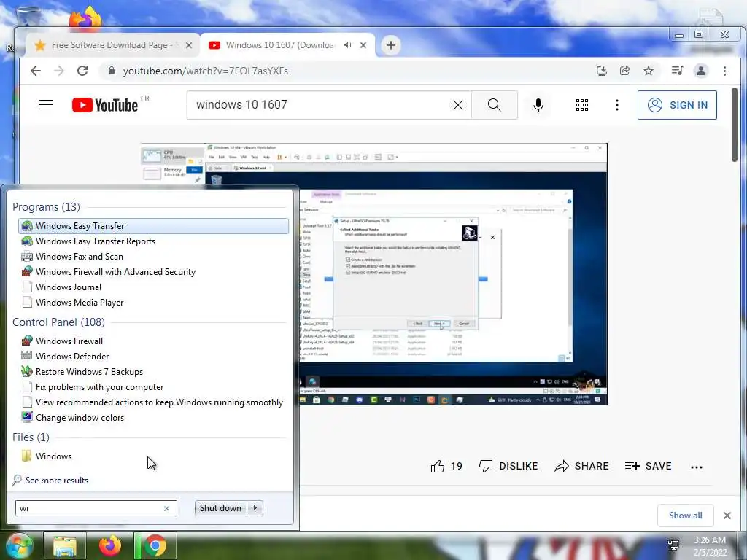
Task: Open Firefox from taskbar
Action: [x=110, y=545]
